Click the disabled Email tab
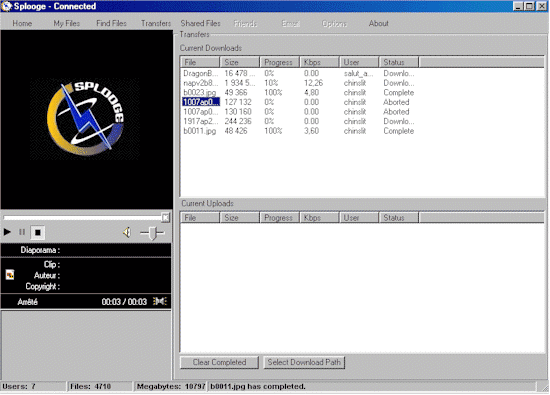Screen dimensions: 550x395 (x=291, y=24)
